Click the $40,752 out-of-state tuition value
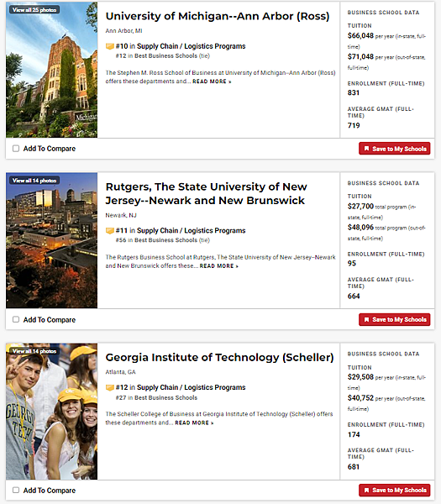441x504 pixels. 360,398
